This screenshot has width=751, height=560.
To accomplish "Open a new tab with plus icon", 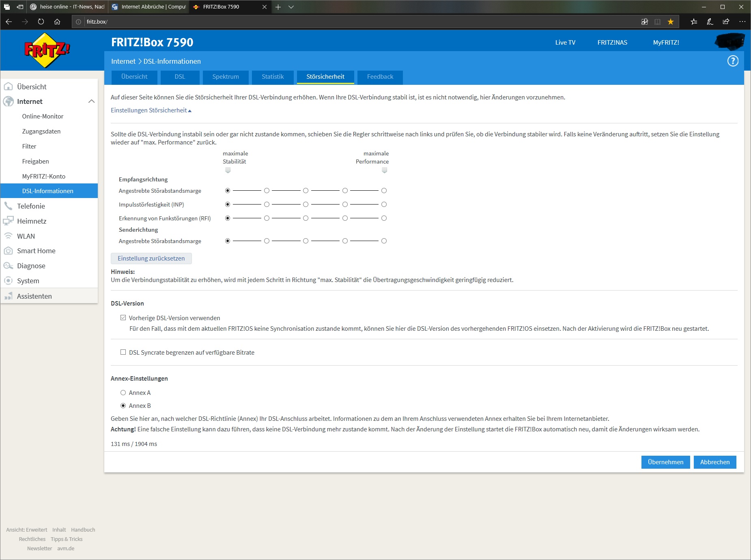I will (x=278, y=7).
